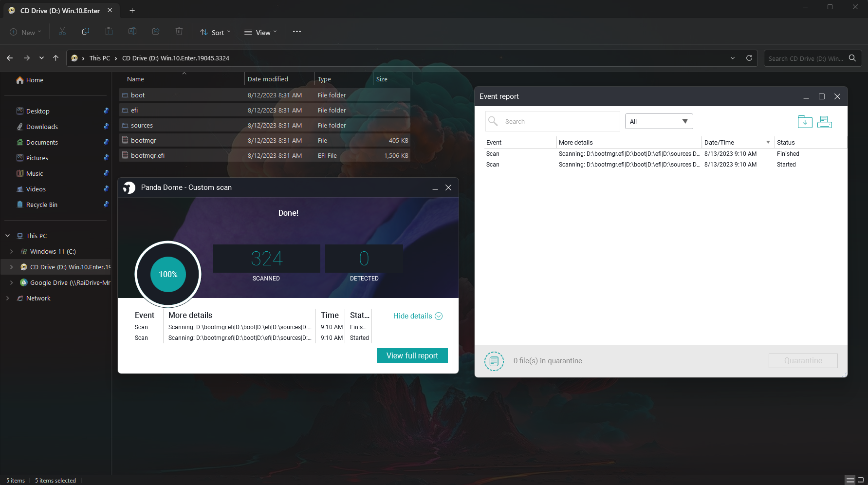The height and width of the screenshot is (485, 868).
Task: Open the Sort dropdown menu
Action: (x=215, y=32)
